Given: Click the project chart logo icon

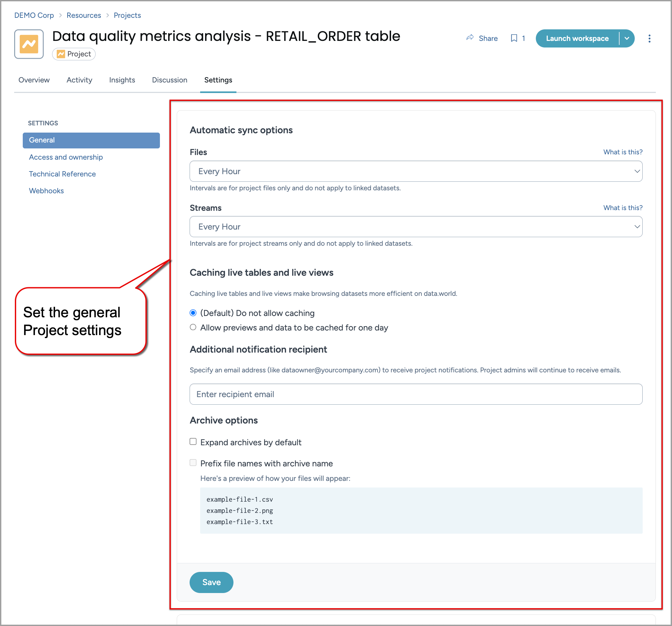Looking at the screenshot, I should click(x=29, y=44).
